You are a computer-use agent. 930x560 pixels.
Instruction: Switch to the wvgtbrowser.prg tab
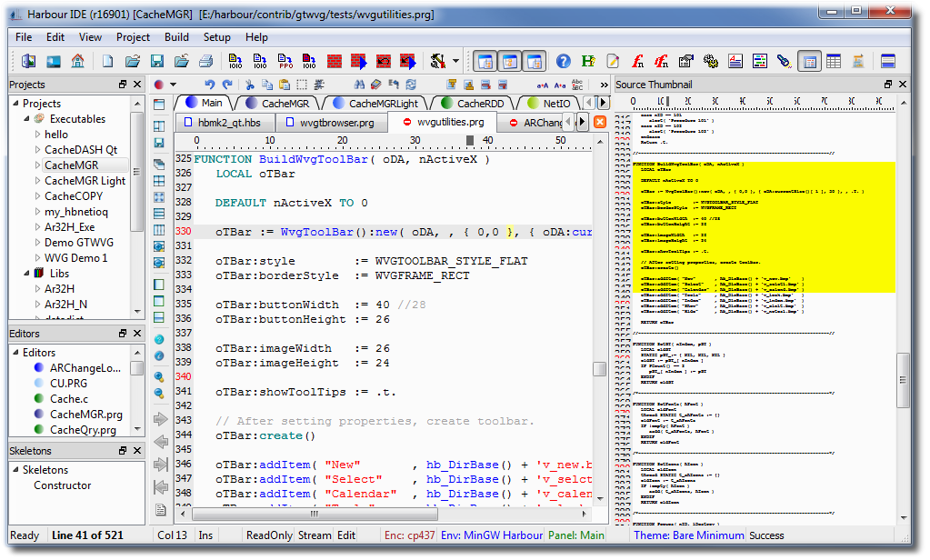coord(333,123)
